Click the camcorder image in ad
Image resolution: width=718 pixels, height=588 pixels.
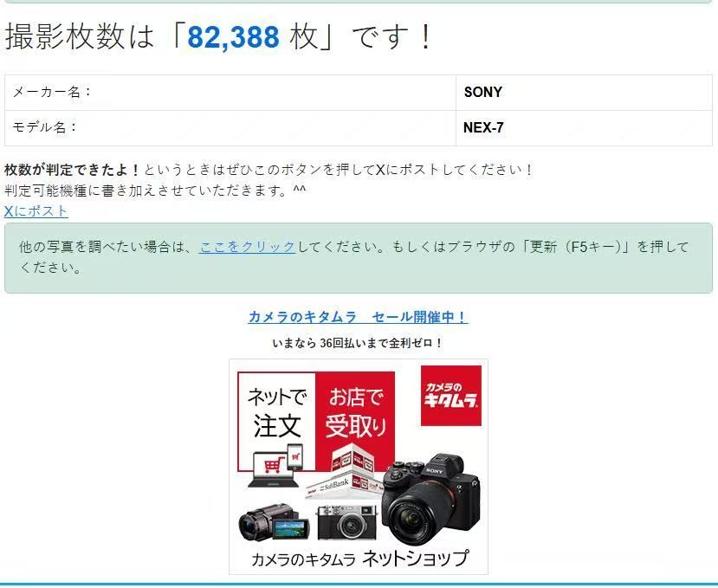click(x=274, y=522)
